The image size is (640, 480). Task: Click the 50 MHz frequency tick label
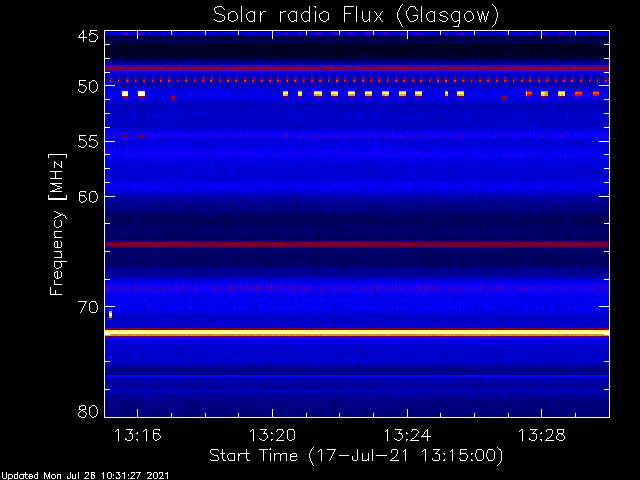(x=87, y=87)
